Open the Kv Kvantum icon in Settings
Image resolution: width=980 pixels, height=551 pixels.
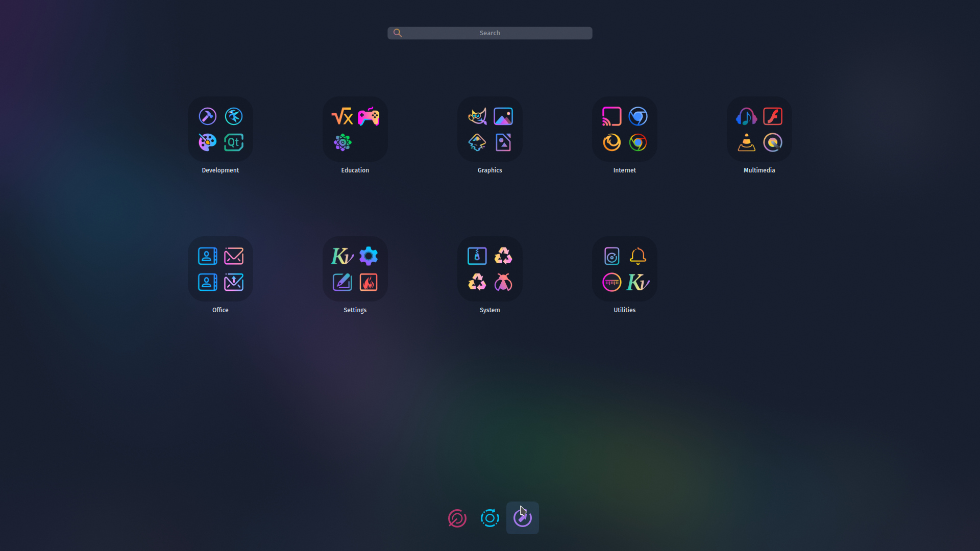tap(342, 256)
